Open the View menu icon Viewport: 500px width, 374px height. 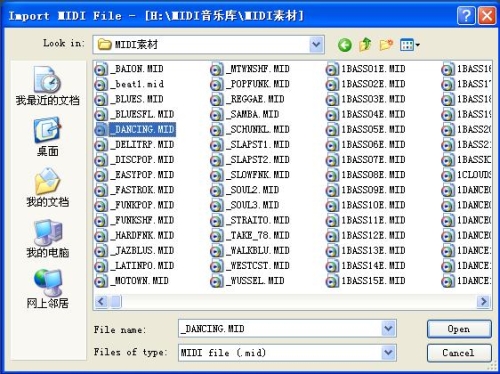coord(410,45)
